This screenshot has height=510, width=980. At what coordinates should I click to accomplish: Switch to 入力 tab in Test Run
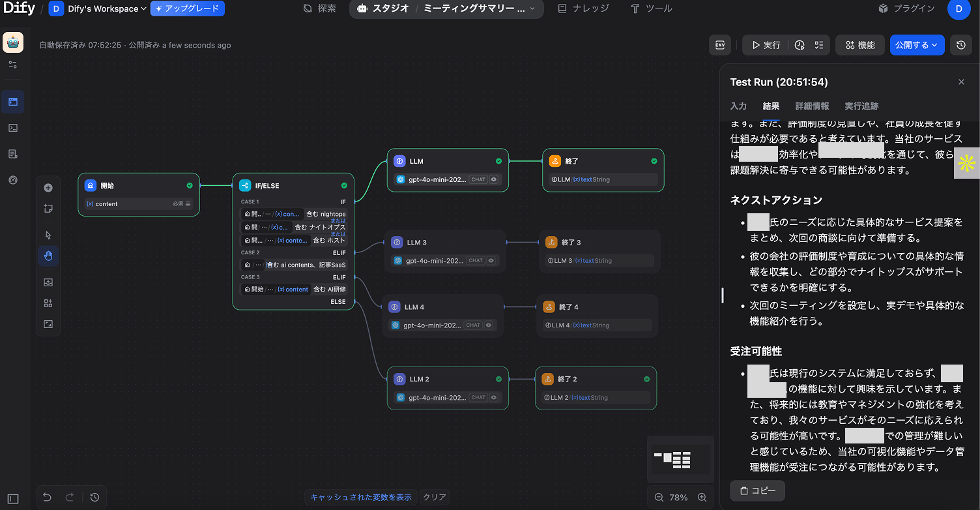pos(738,106)
